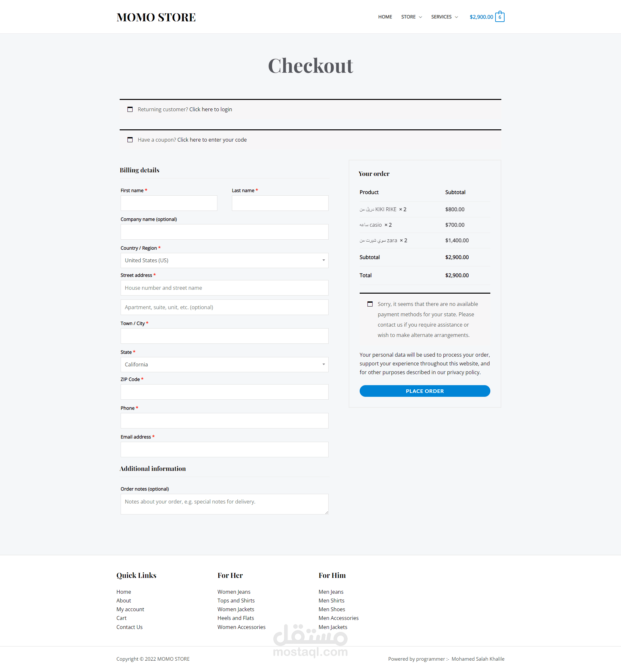Image resolution: width=621 pixels, height=672 pixels.
Task: Click the payment methods notice icon
Action: tap(370, 304)
